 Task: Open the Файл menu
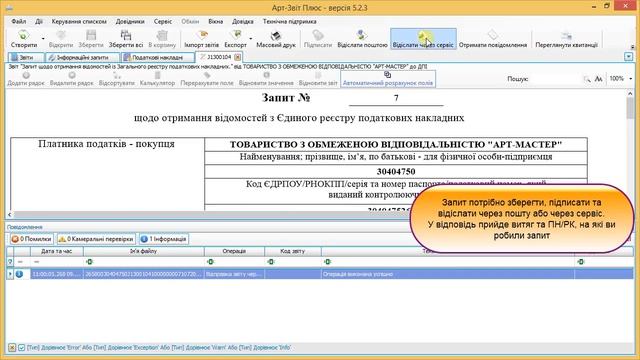(18, 21)
